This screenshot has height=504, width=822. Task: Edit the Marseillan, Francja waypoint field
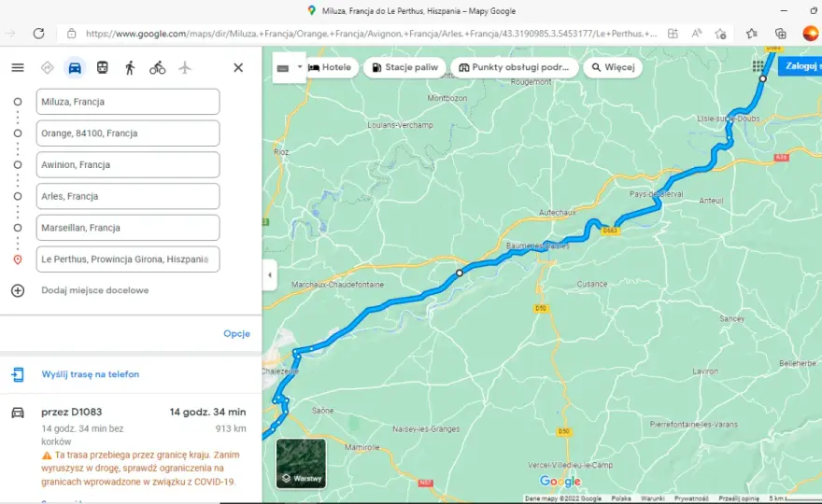[x=128, y=228]
